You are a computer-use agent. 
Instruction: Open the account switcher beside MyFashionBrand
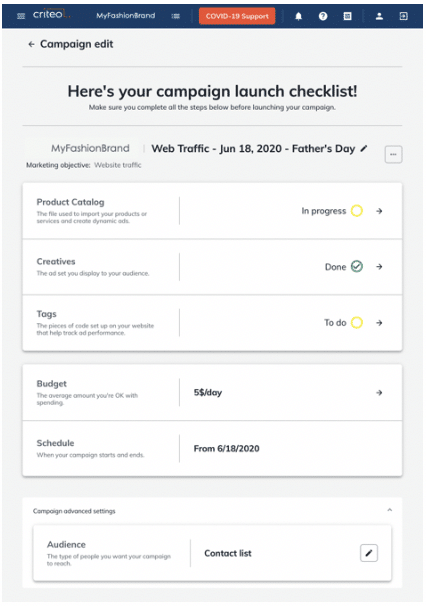[176, 16]
